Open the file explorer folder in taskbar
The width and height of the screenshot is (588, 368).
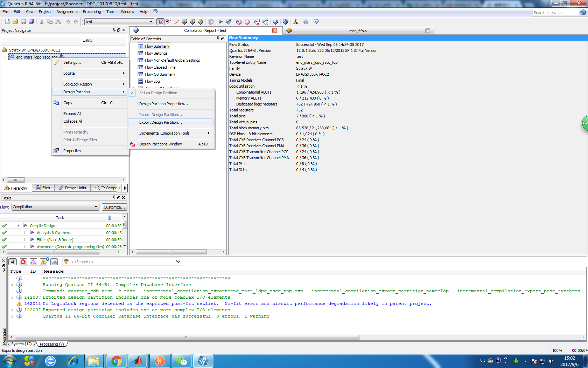coord(94,361)
